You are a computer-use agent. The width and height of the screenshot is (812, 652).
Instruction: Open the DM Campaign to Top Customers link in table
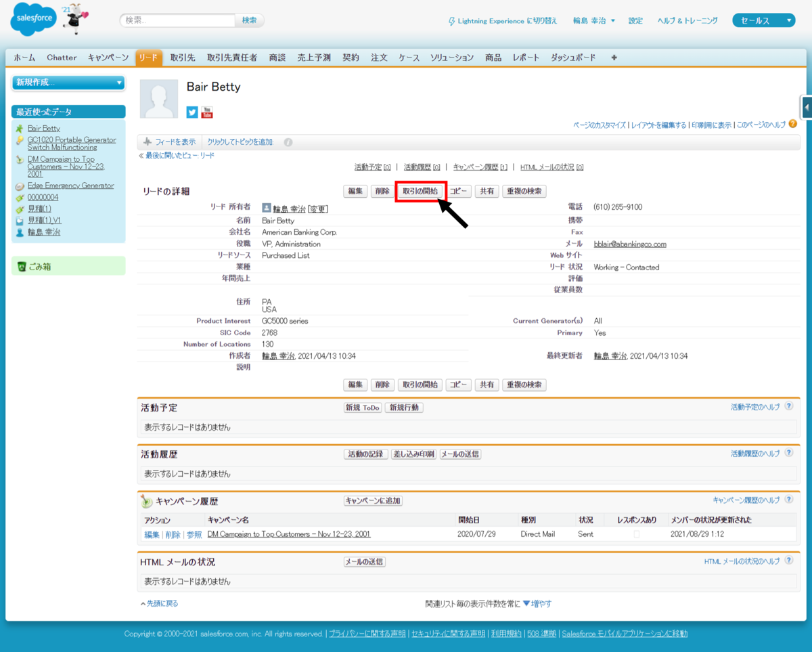coord(289,534)
